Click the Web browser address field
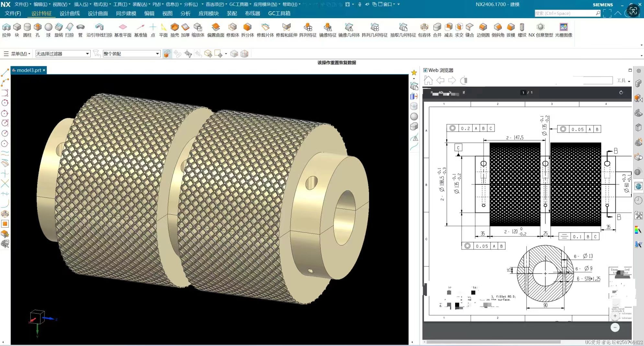 [x=598, y=80]
